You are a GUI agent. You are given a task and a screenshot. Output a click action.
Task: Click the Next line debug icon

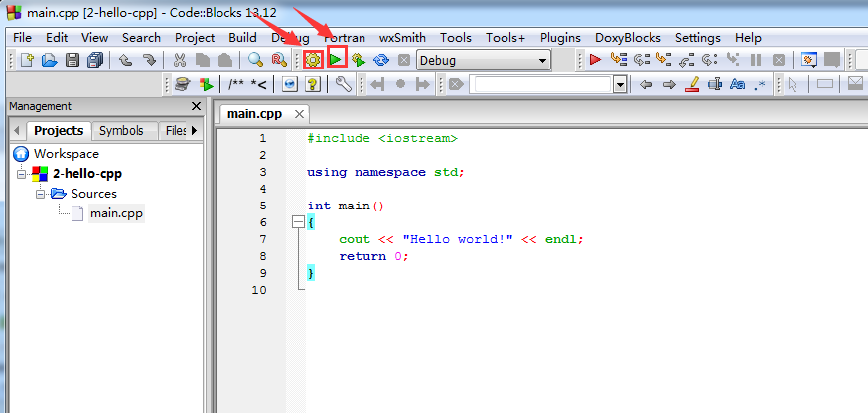click(641, 59)
